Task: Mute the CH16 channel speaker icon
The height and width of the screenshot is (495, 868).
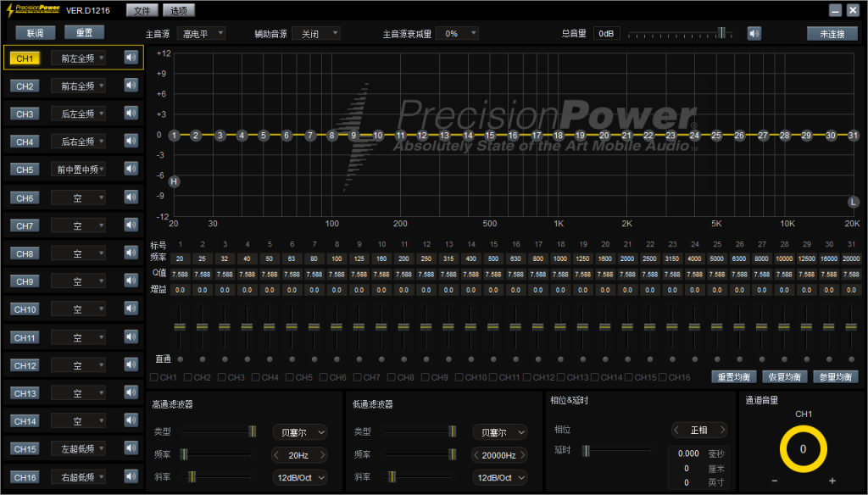Action: (x=131, y=476)
